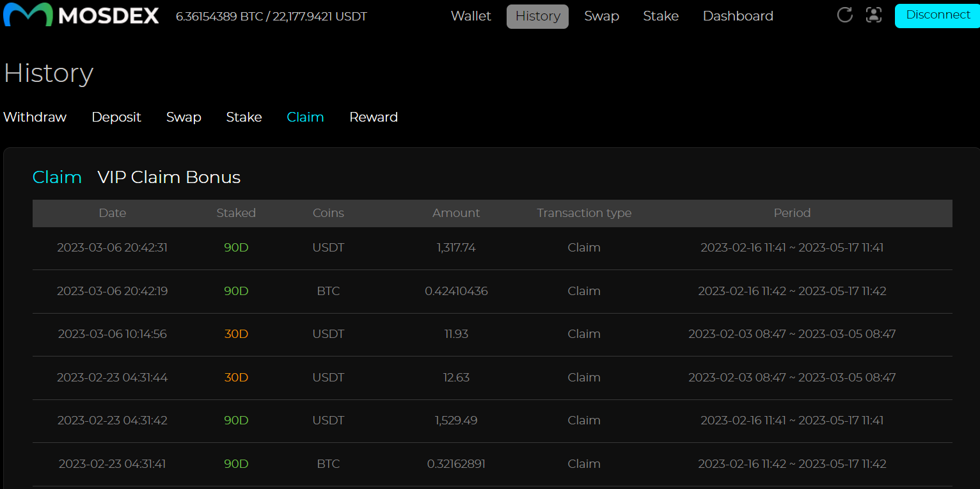Click the period in the 1,317.74 row
This screenshot has height=489, width=980.
792,248
